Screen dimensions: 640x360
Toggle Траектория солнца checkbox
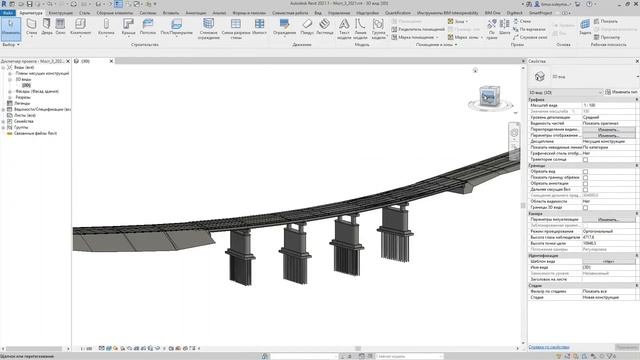585,160
